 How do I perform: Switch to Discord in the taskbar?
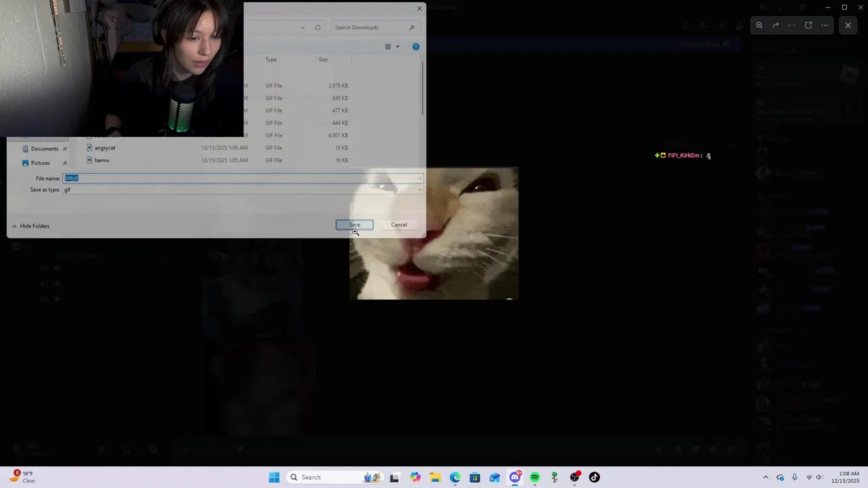[515, 477]
